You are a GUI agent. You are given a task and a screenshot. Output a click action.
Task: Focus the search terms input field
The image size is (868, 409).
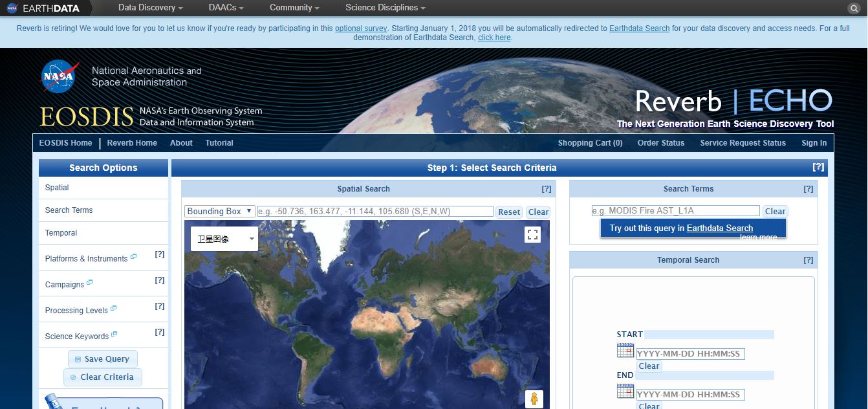point(675,211)
